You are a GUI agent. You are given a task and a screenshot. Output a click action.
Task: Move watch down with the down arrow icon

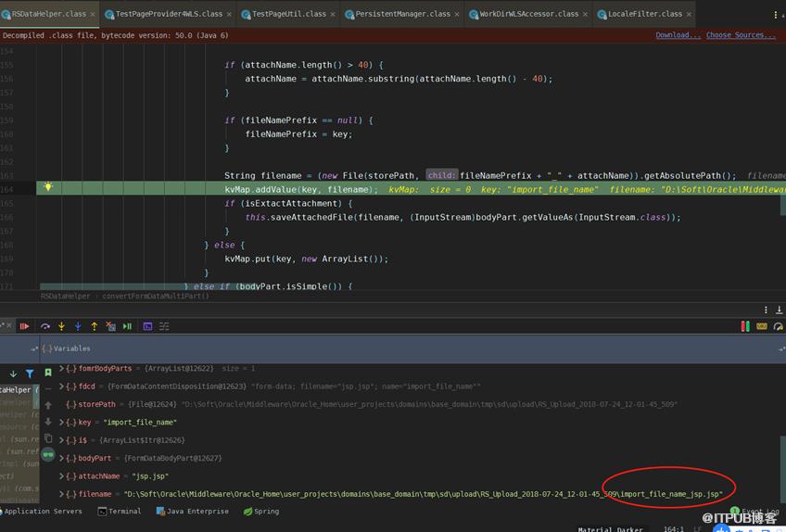tap(48, 422)
